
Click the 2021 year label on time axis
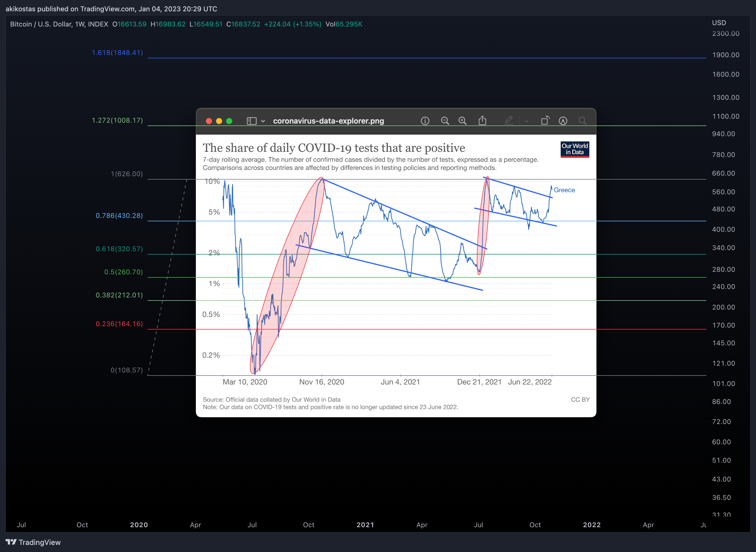point(365,525)
